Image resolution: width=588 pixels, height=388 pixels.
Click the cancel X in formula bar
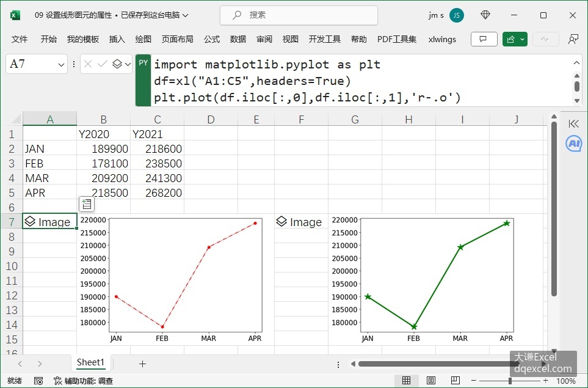(x=88, y=64)
